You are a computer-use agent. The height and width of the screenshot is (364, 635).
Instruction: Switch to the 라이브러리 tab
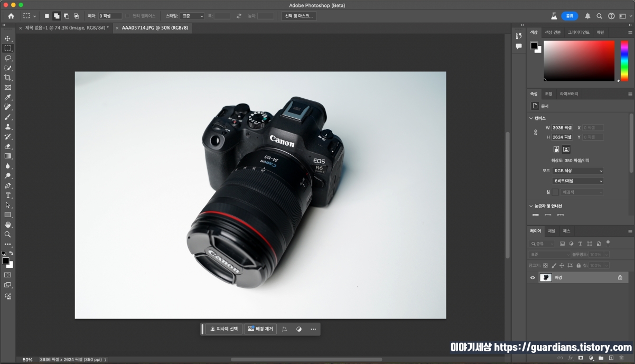569,94
